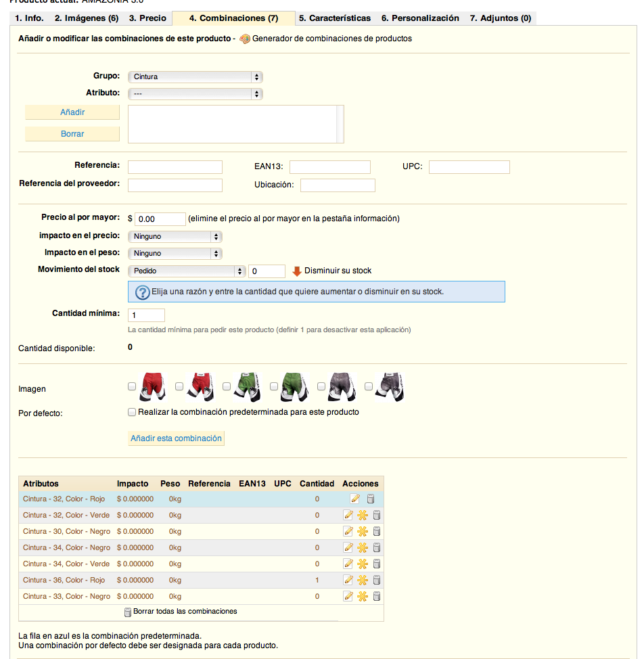Check the first grey shorts image checkbox

(x=321, y=386)
